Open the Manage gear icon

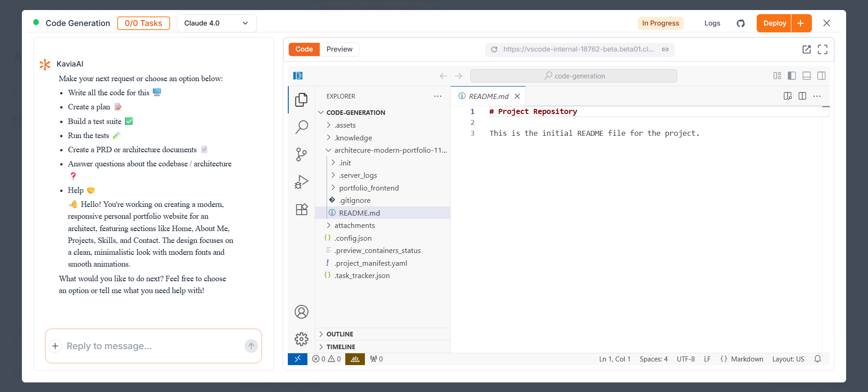tap(301, 339)
